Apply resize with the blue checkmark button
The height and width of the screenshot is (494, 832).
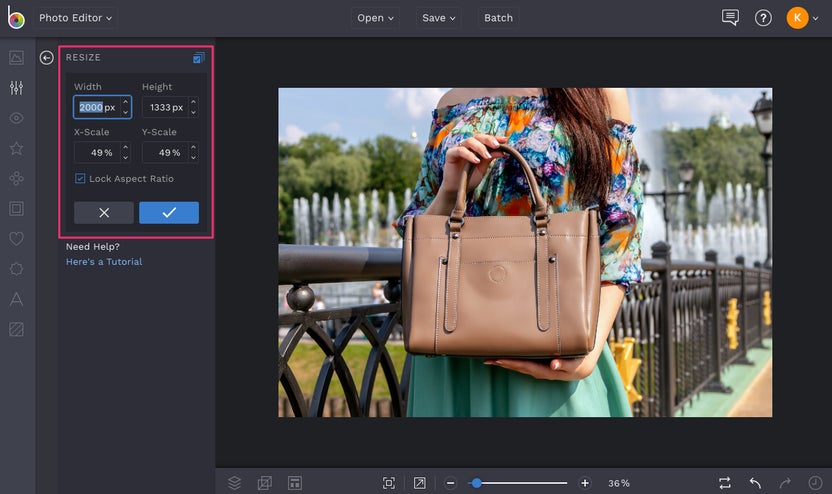(168, 213)
